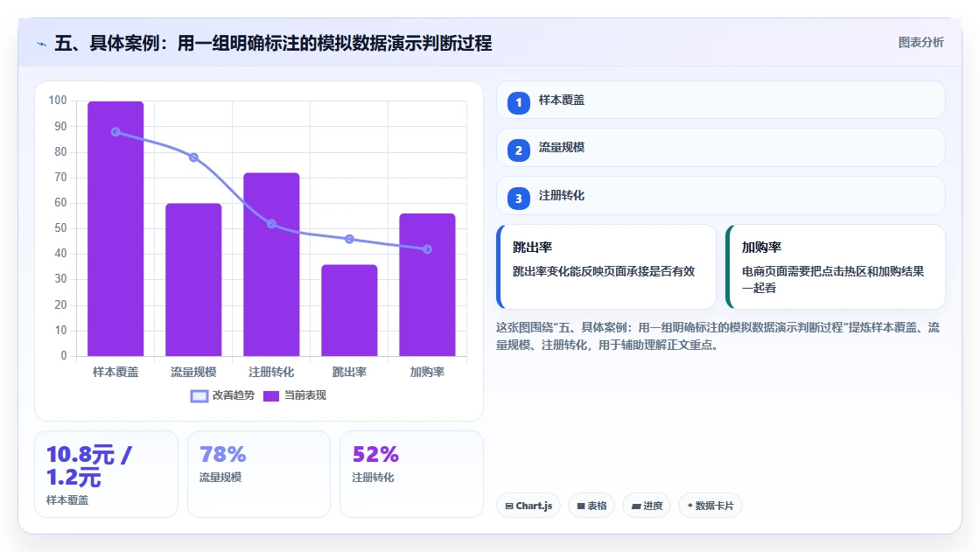Click the Chart.js tag
This screenshot has height=552, width=980.
(x=528, y=506)
